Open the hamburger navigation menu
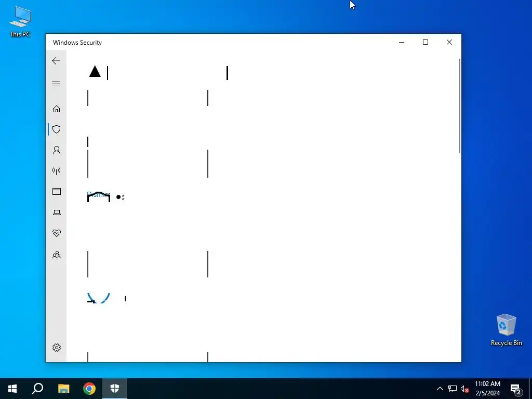Viewport: 532px width, 399px height. click(x=56, y=84)
